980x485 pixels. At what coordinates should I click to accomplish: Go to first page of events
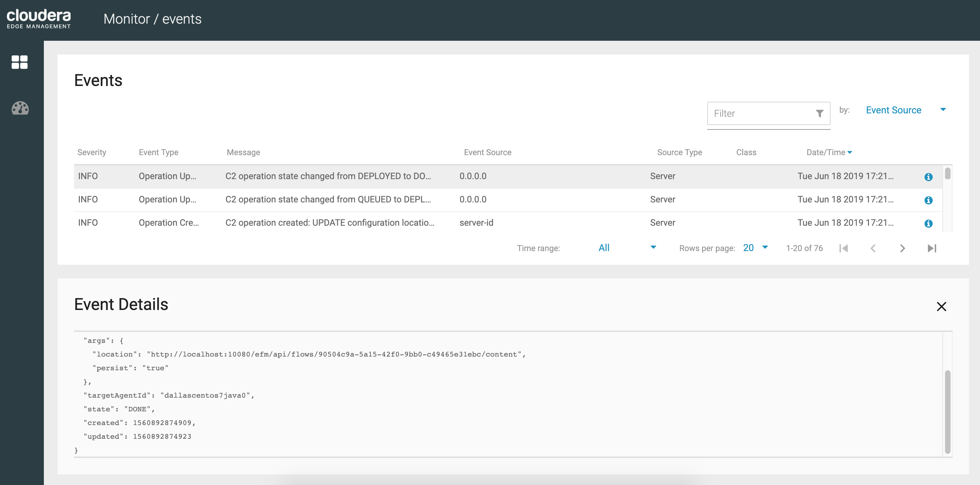click(843, 248)
